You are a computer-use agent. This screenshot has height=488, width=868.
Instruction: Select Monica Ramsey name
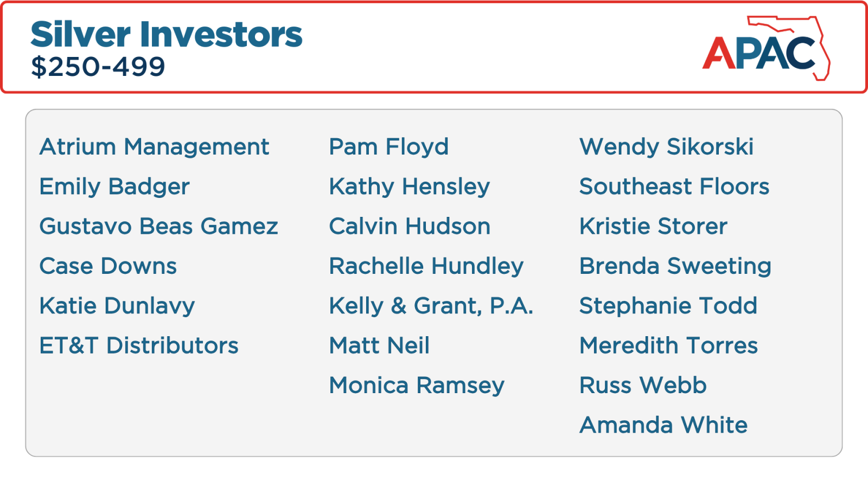tap(417, 386)
